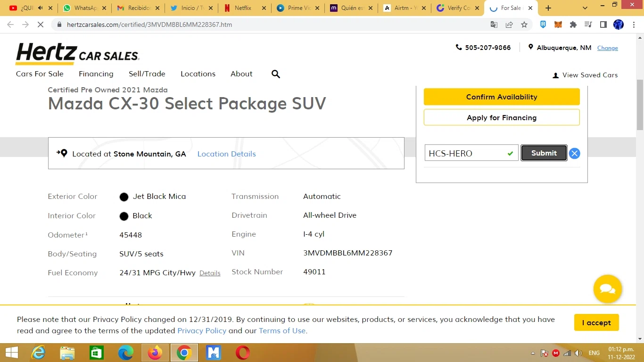The height and width of the screenshot is (362, 644).
Task: Open the fuel economy Details link
Action: coord(210,273)
